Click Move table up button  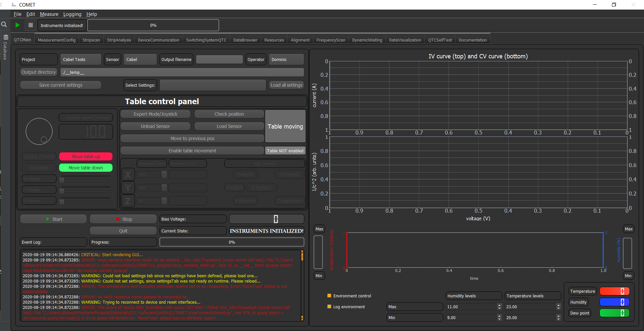pyautogui.click(x=86, y=157)
